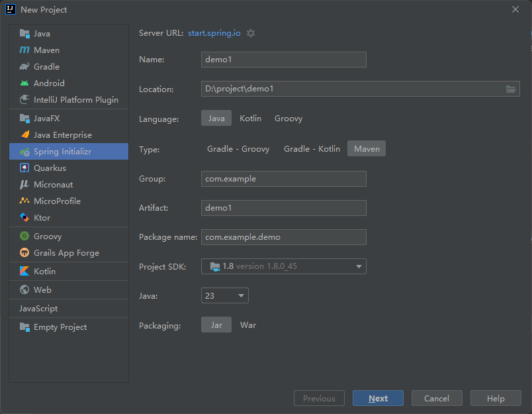This screenshot has height=414, width=532.
Task: Choose Gradle in the project list
Action: [x=46, y=67]
